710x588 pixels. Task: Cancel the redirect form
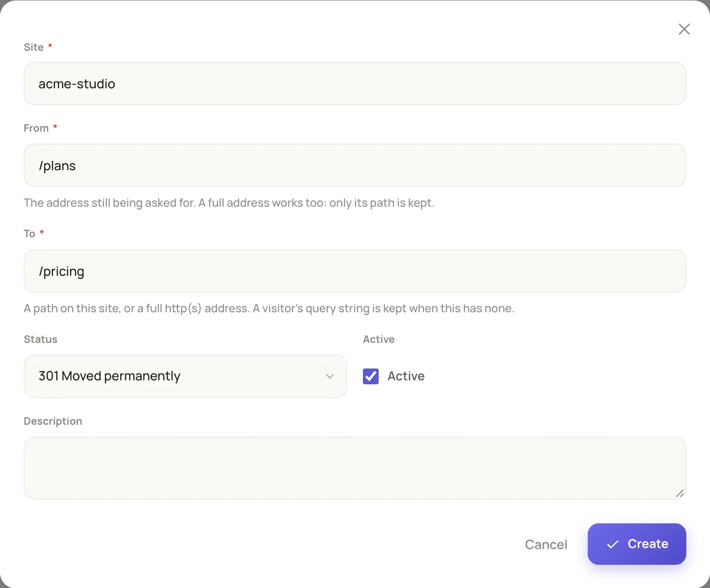(546, 544)
